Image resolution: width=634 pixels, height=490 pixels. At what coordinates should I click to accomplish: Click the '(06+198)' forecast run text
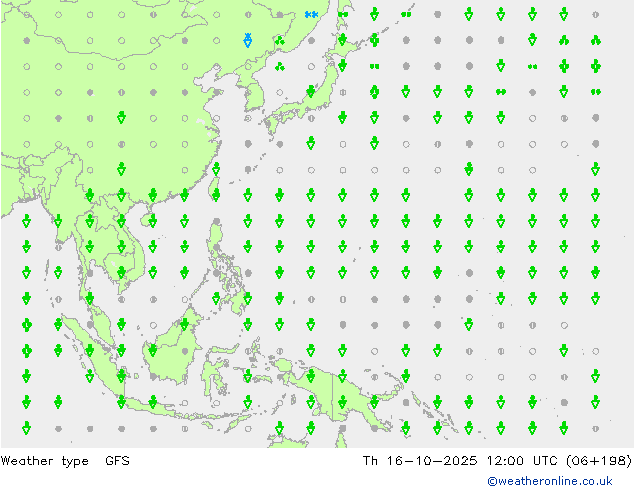[599, 460]
